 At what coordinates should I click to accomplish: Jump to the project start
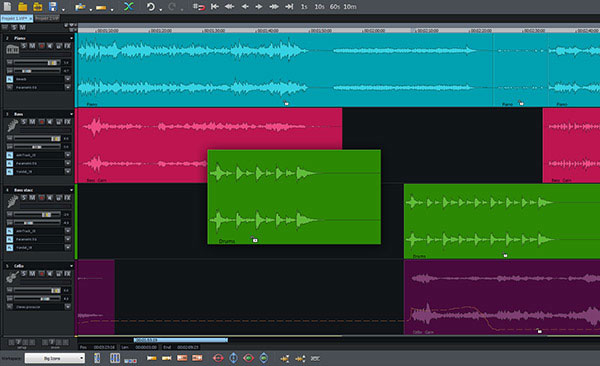pyautogui.click(x=215, y=7)
